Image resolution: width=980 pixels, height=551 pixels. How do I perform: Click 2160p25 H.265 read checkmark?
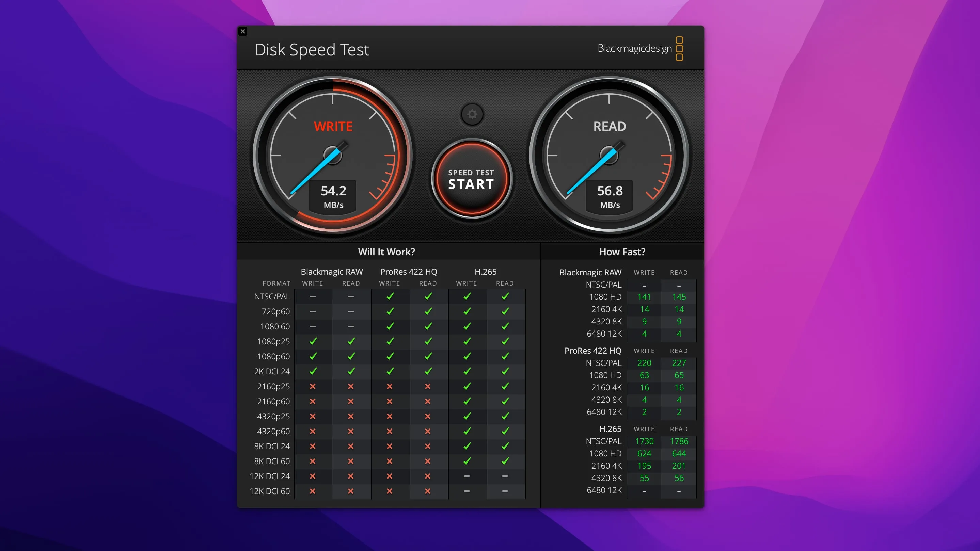(505, 386)
